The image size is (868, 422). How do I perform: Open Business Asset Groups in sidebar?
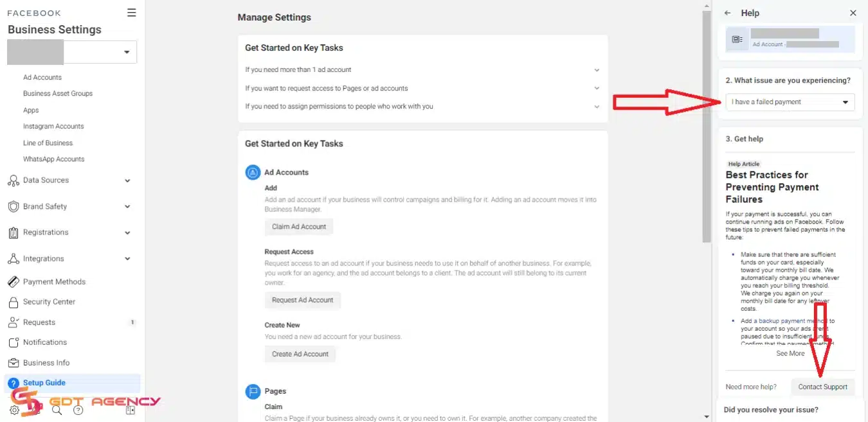pyautogui.click(x=58, y=94)
